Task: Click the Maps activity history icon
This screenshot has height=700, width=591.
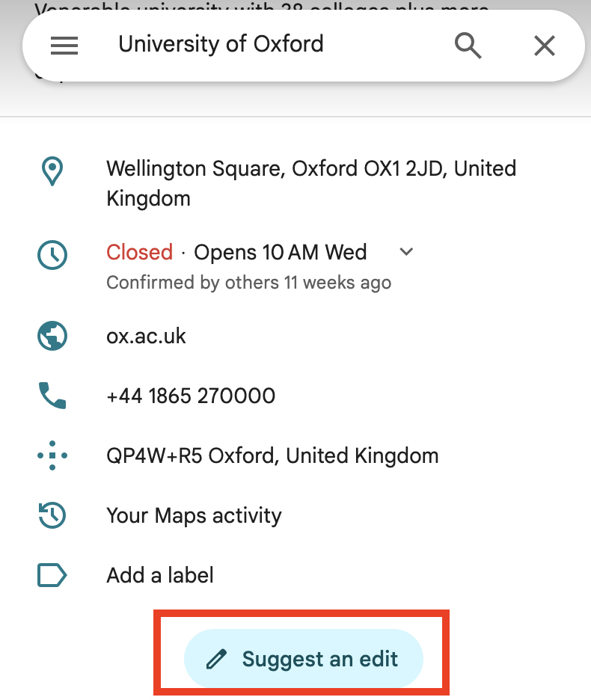Action: [52, 515]
